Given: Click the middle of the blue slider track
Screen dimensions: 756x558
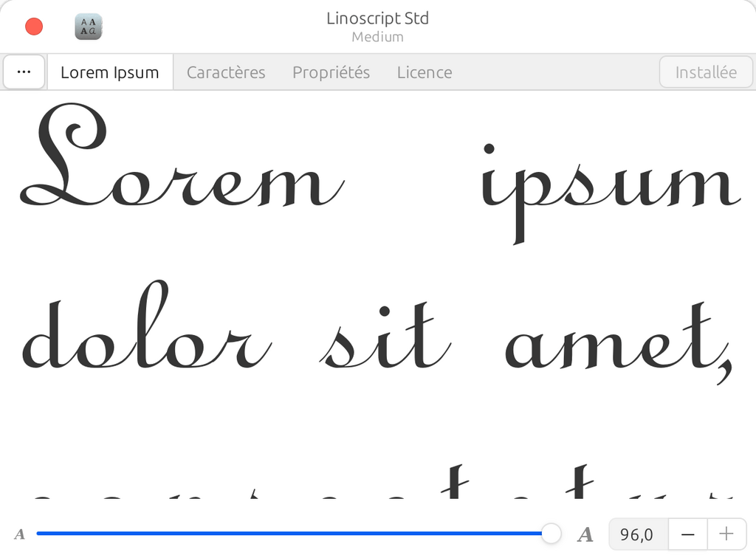Looking at the screenshot, I should (289, 533).
